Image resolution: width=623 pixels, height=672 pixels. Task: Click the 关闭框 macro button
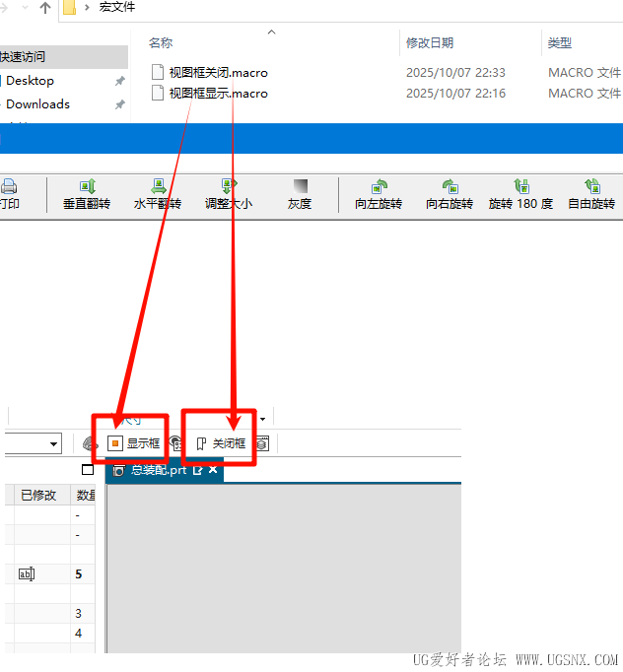tap(221, 443)
